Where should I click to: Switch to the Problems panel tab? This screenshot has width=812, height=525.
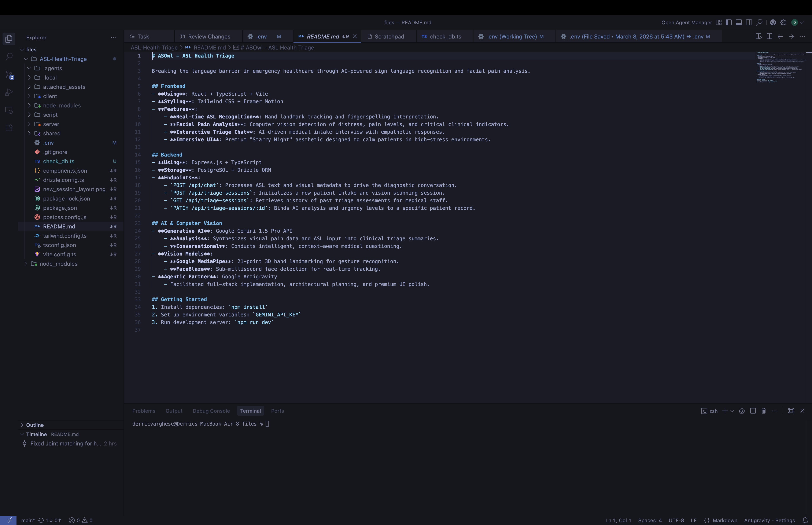[143, 411]
